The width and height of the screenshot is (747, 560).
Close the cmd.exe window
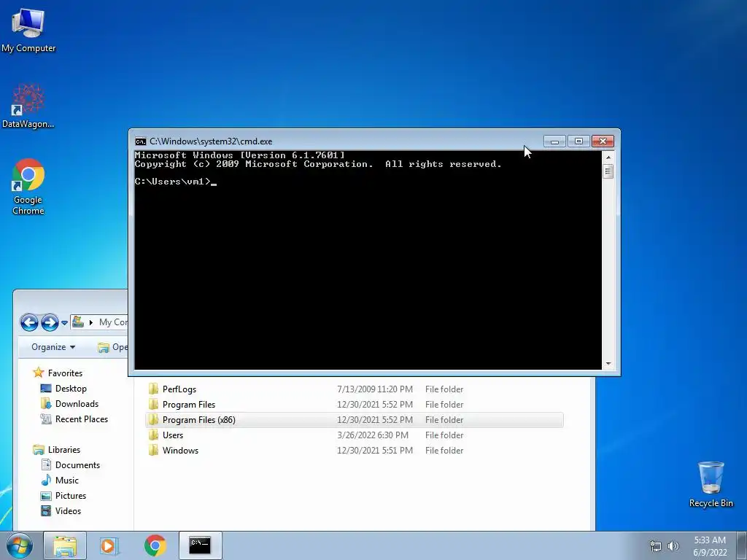603,141
